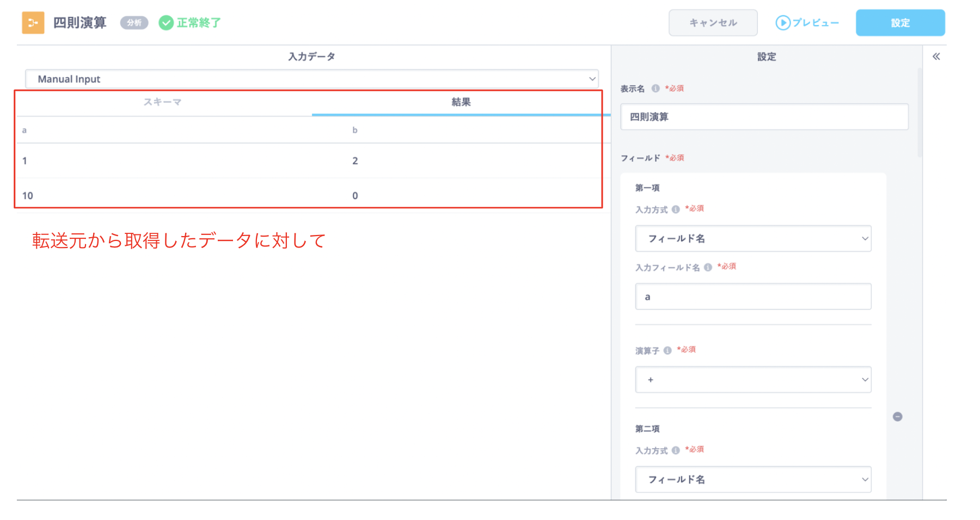This screenshot has width=980, height=520.
Task: Click the 表示名 text input field
Action: 764,117
